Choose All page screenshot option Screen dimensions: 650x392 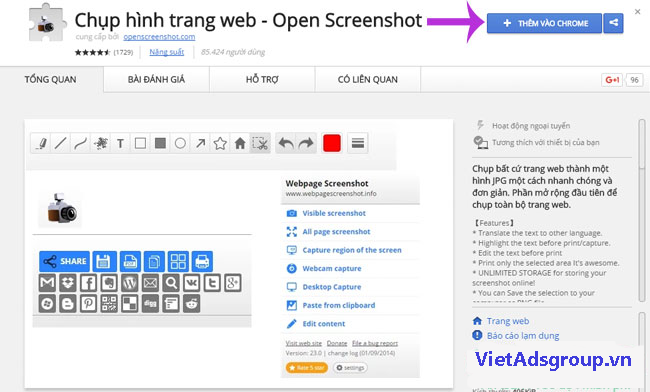[x=350, y=232]
